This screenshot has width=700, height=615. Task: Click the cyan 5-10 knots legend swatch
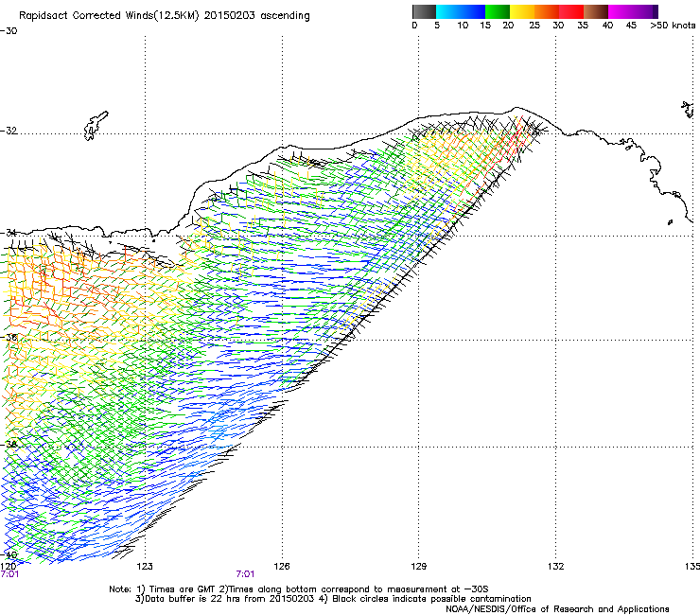pyautogui.click(x=448, y=11)
